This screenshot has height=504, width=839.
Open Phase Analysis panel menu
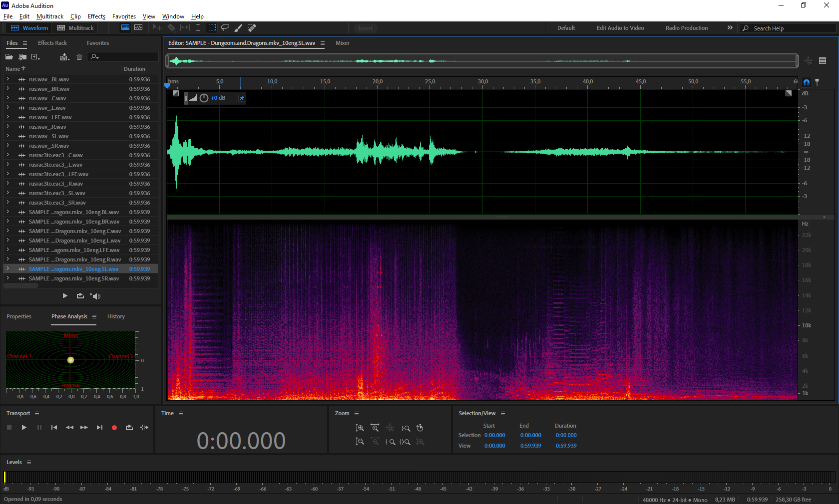pyautogui.click(x=94, y=317)
